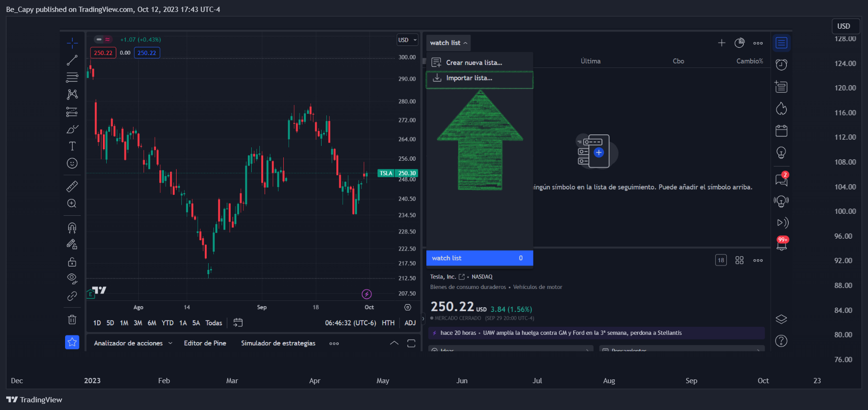Choose Crear nueva lista menu entry
The image size is (868, 410).
[479, 63]
